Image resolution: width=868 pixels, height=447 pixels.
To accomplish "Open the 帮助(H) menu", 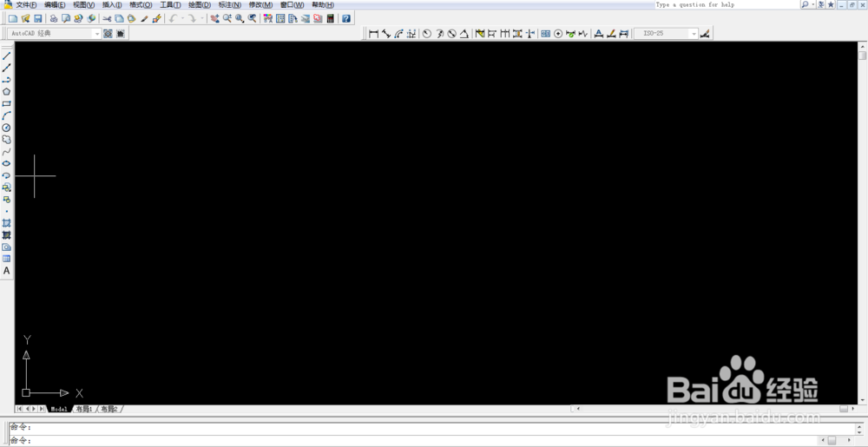I will (x=323, y=4).
